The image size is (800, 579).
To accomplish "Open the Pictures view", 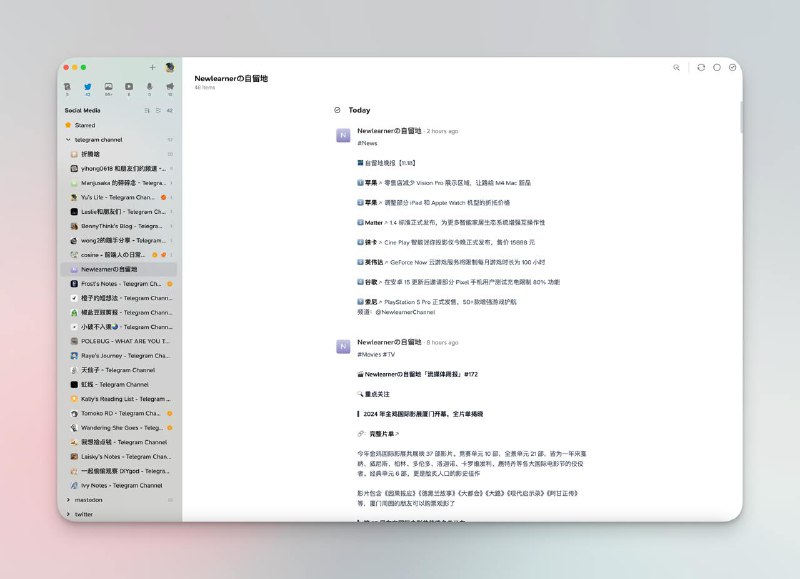I will [109, 87].
